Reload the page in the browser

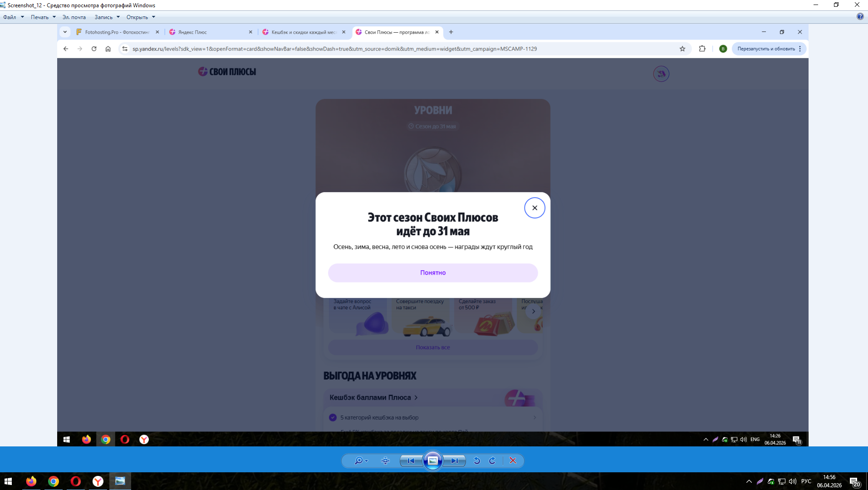pos(94,49)
